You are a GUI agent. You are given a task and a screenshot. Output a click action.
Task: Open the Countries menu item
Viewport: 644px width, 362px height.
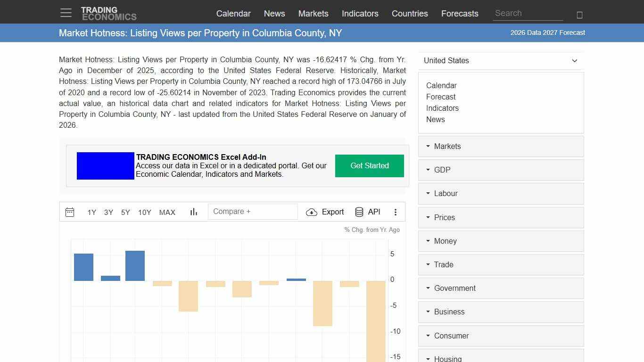click(x=409, y=14)
